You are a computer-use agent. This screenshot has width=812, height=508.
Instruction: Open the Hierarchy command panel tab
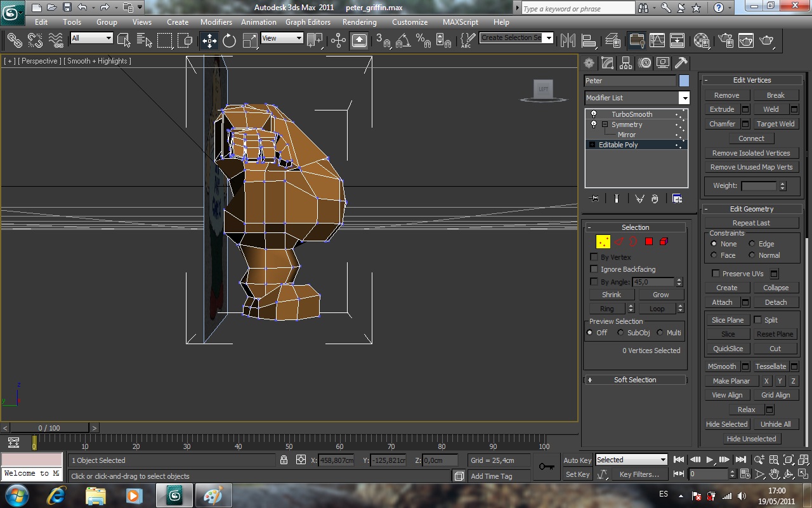(x=626, y=63)
